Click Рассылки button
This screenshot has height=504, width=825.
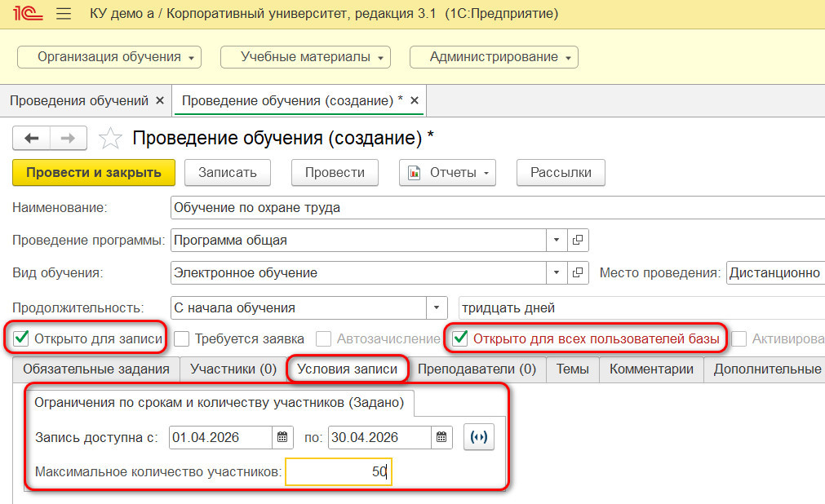(561, 173)
